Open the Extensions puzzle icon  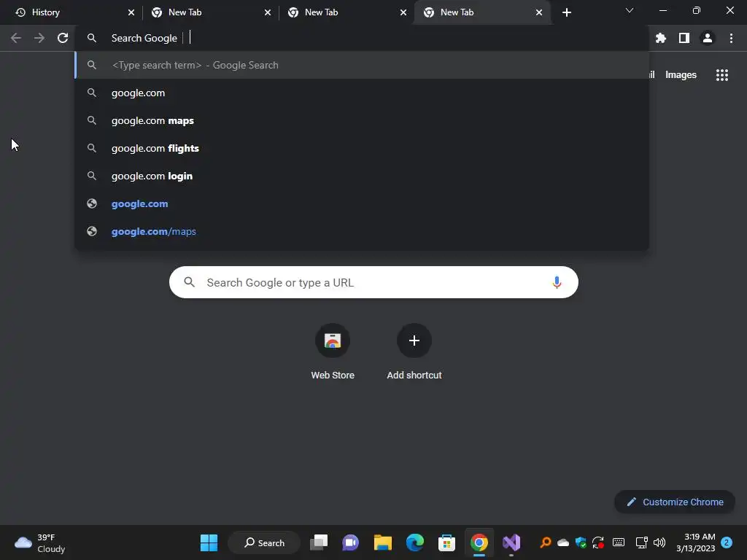click(661, 38)
